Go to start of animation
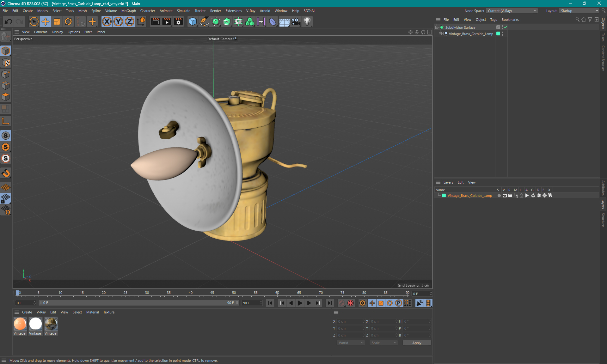 (270, 303)
